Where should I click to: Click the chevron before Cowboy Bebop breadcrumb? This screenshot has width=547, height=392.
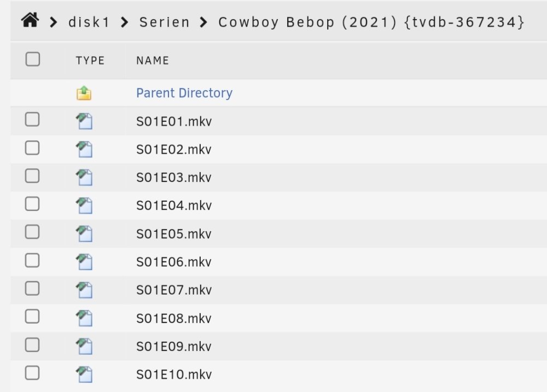[x=203, y=22]
